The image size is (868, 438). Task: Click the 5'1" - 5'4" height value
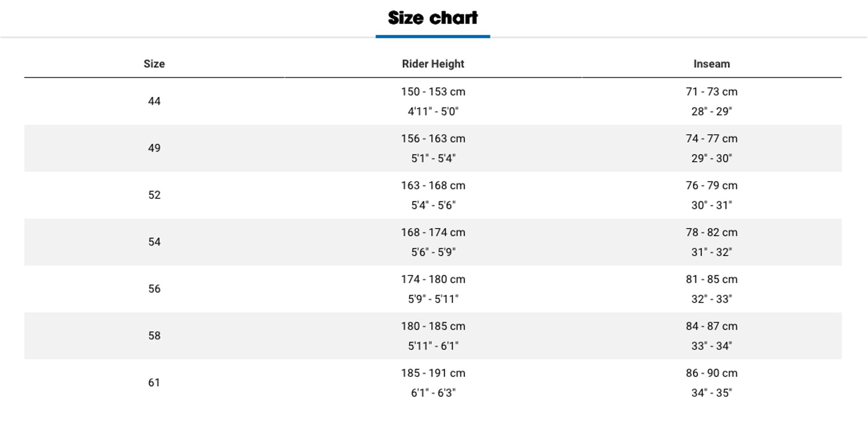433,158
